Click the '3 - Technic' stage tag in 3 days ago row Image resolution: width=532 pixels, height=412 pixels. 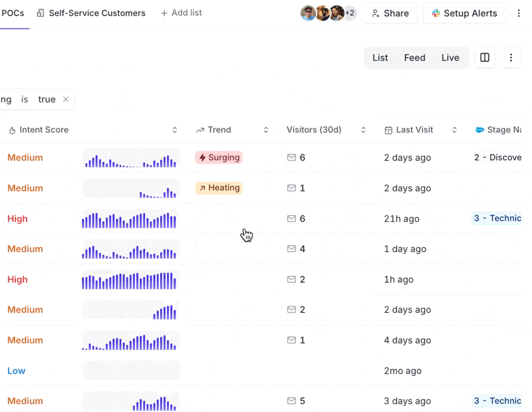[x=497, y=401]
